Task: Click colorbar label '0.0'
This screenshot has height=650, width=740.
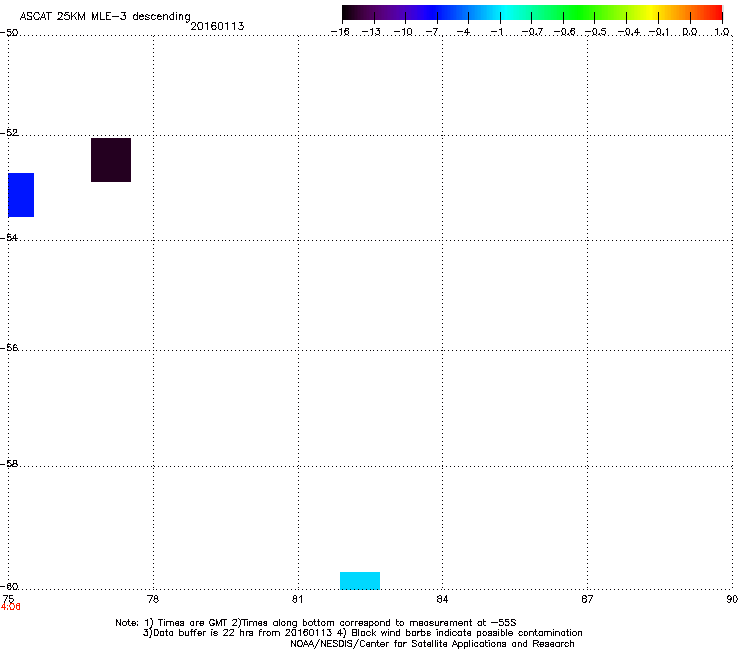Action: [690, 32]
